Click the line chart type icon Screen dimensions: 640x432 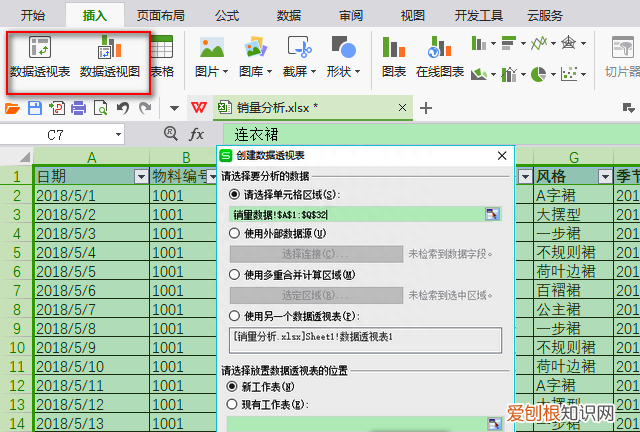point(539,43)
